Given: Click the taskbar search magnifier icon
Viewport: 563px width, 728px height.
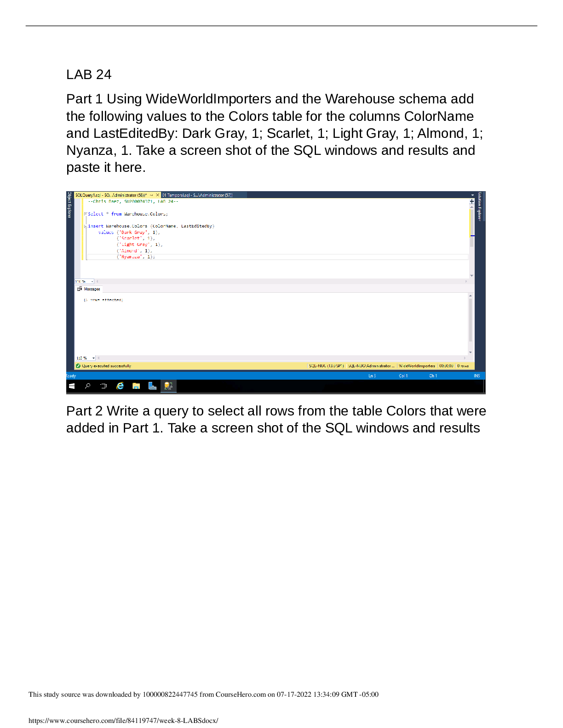Looking at the screenshot, I should pyautogui.click(x=87, y=386).
